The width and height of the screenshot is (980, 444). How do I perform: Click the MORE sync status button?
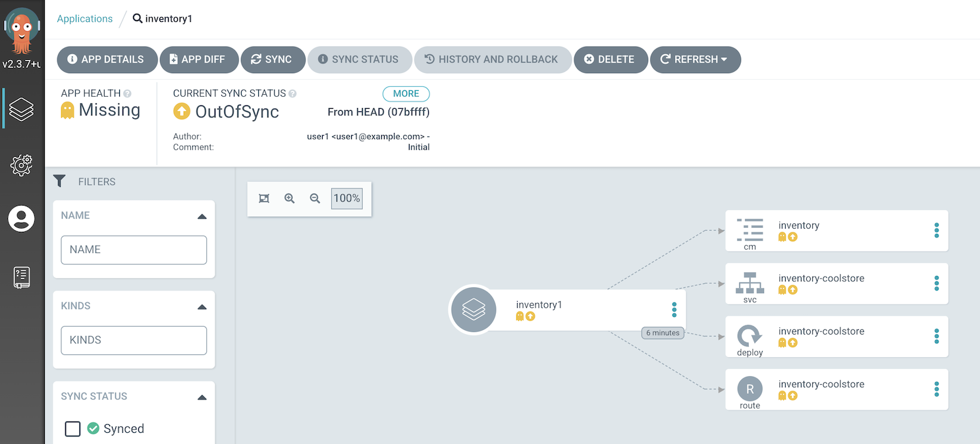(406, 94)
